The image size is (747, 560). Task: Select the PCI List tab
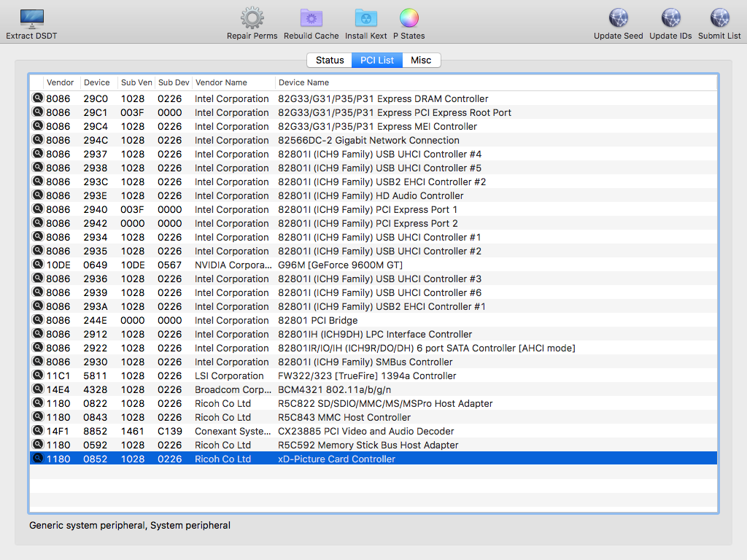[x=377, y=60]
